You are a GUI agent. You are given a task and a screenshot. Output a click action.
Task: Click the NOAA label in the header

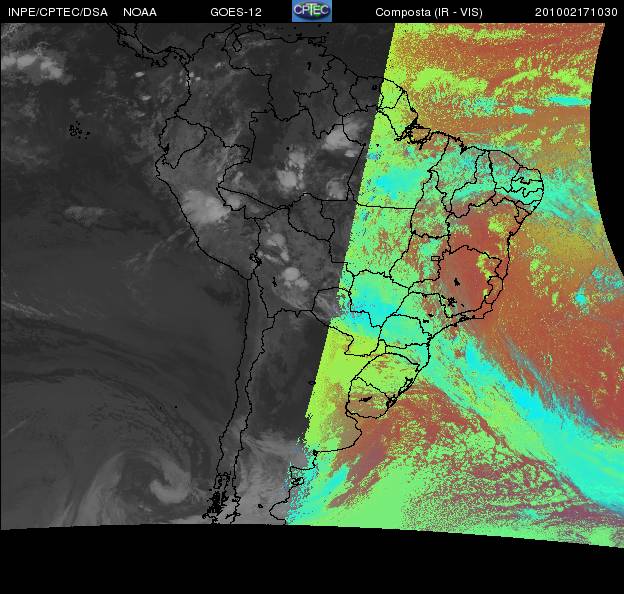point(140,12)
